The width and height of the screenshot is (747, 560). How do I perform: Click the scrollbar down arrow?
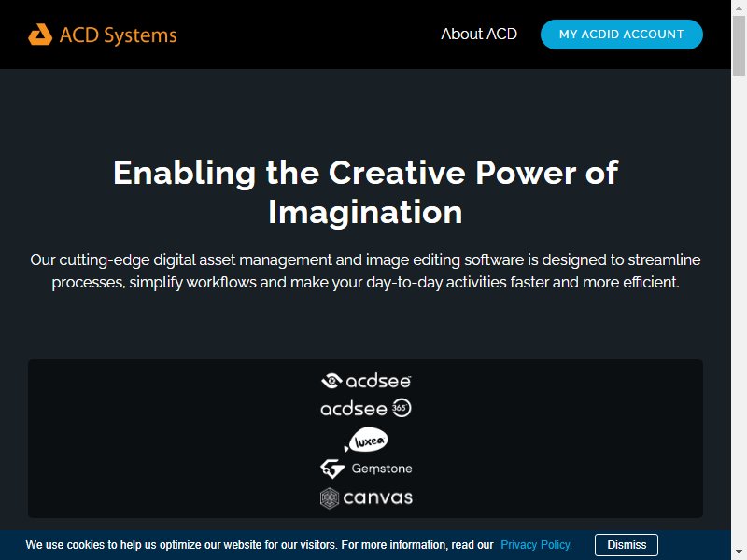point(739,553)
